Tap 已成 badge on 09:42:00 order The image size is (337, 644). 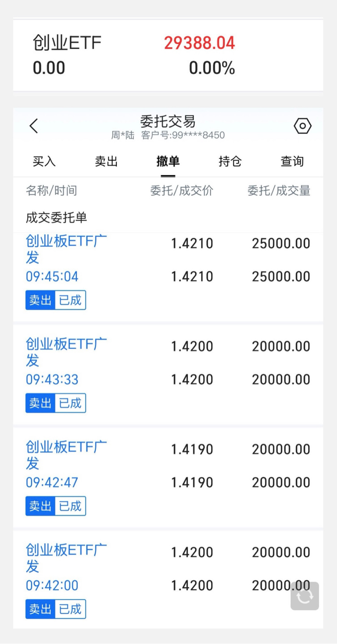point(70,609)
